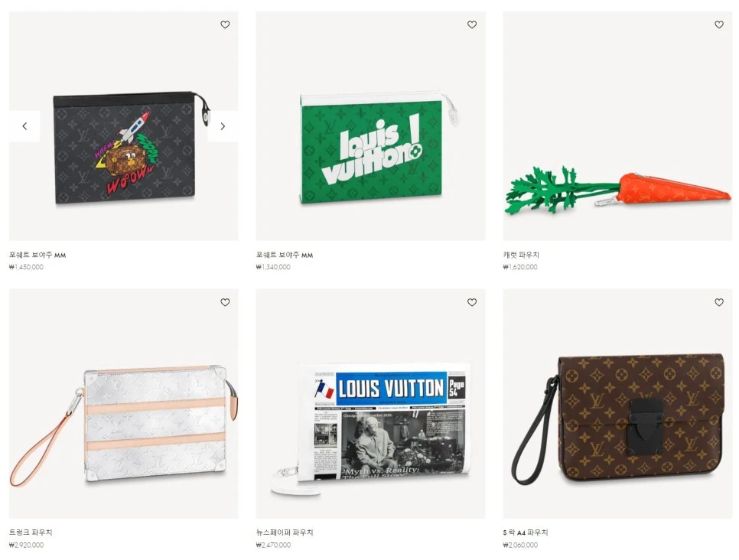Click heart icon on S Lock A4 pouch
The width and height of the screenshot is (739, 560).
[x=719, y=302]
